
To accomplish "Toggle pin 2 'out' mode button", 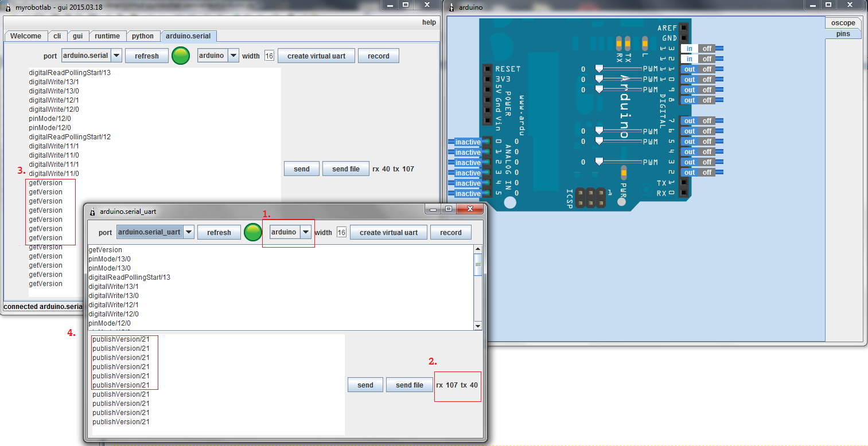I will coord(689,173).
